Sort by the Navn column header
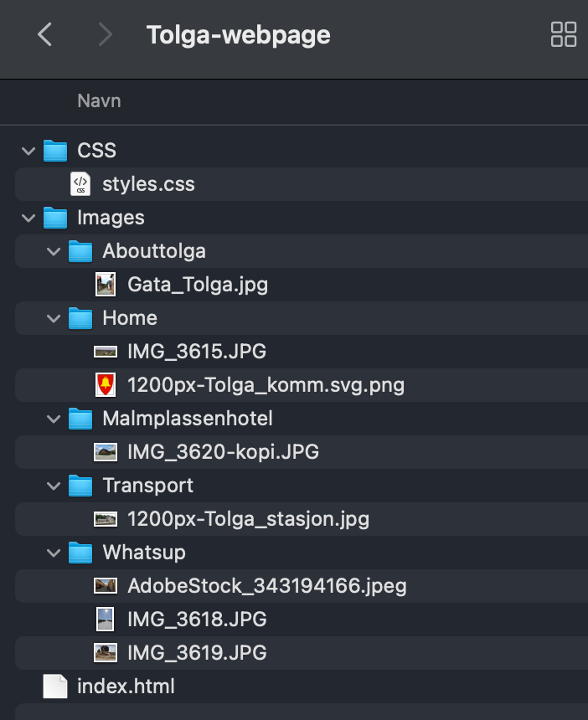 [x=99, y=101]
